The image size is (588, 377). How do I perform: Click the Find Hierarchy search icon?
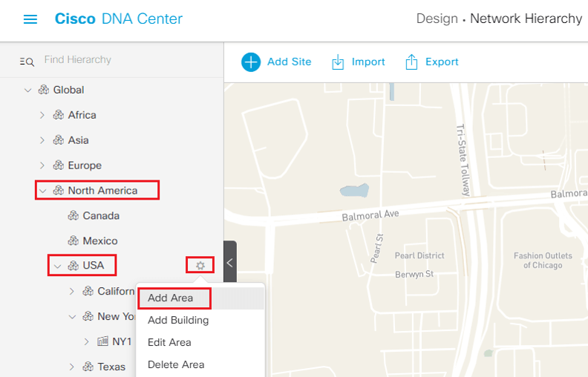pyautogui.click(x=27, y=62)
